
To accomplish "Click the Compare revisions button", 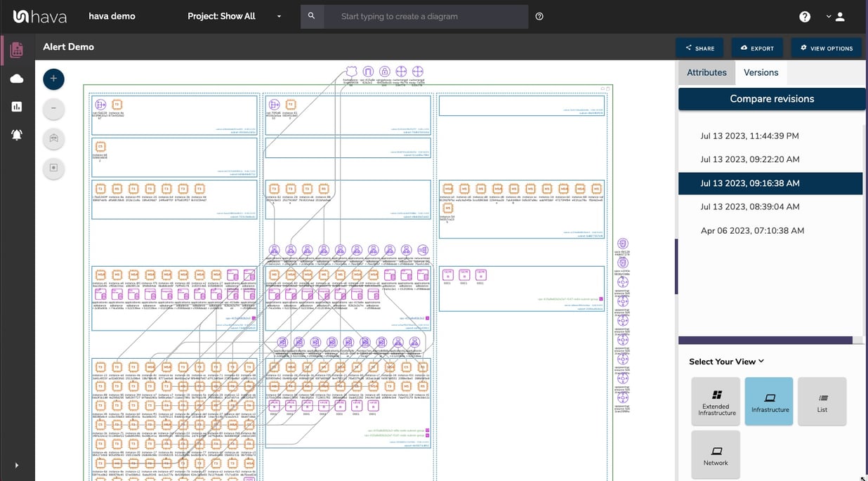I will [771, 98].
